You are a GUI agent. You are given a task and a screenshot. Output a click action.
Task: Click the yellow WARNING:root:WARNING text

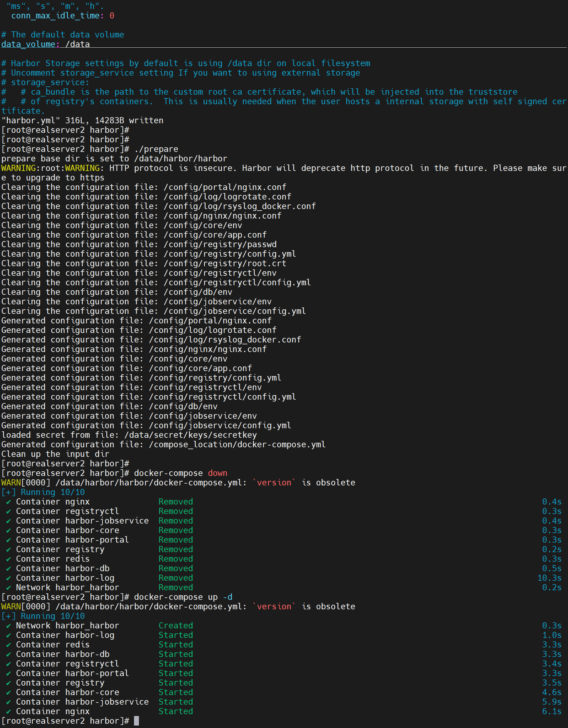pos(51,168)
